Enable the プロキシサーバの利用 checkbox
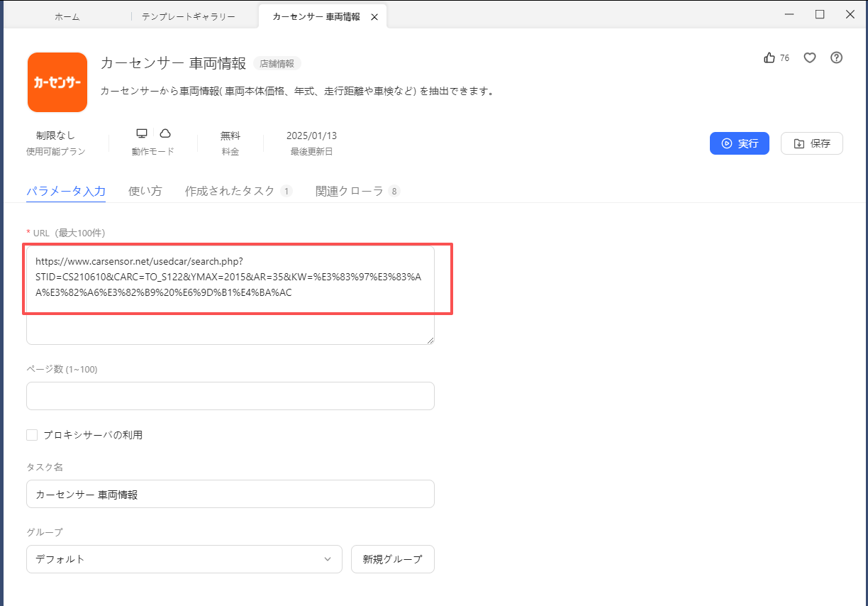 [32, 435]
